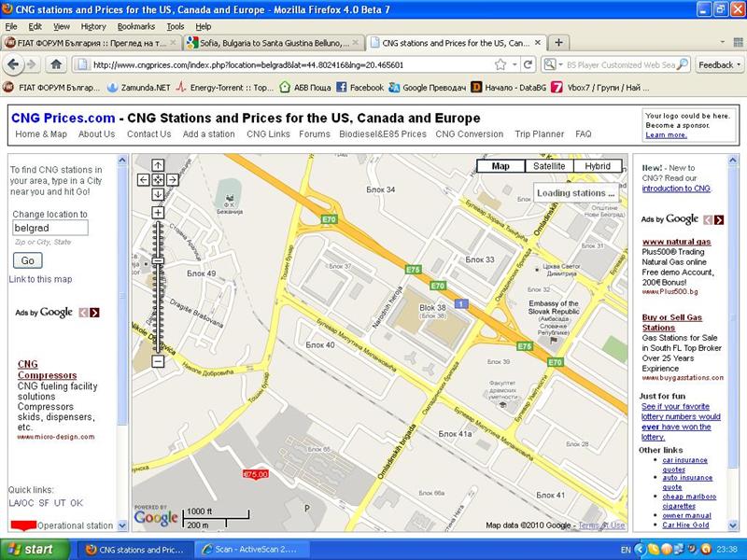Pan the map left with arrow

coord(143,179)
